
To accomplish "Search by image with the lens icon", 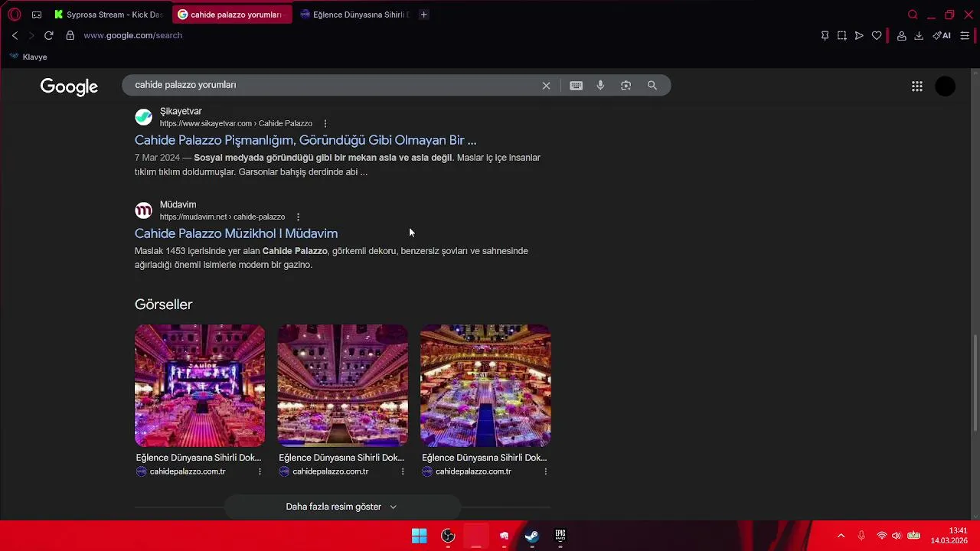I will click(x=626, y=86).
